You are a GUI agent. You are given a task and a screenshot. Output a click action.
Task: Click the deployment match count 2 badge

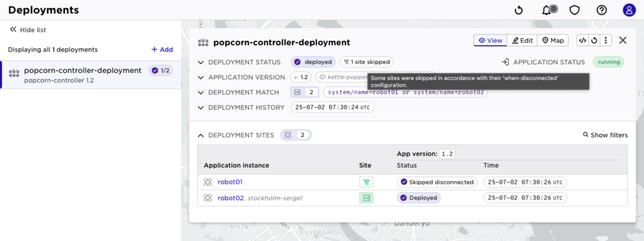point(305,92)
